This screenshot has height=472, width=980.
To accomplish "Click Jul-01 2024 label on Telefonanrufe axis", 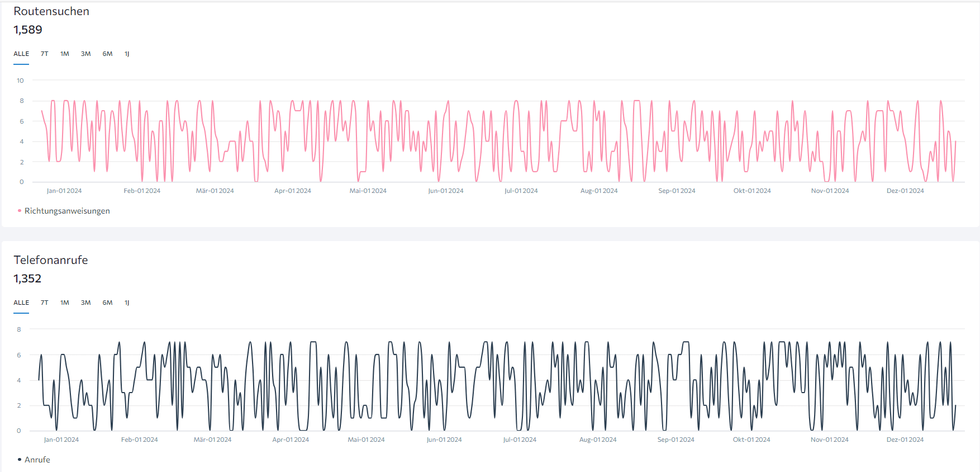I will tap(520, 440).
